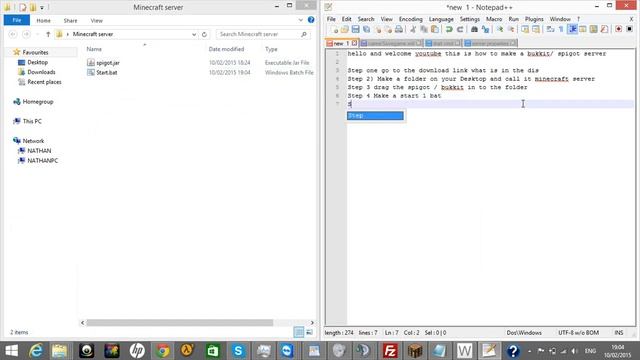Click the New file icon in Notepad++ toolbar
The height and width of the screenshot is (360, 640).
pos(335,29)
